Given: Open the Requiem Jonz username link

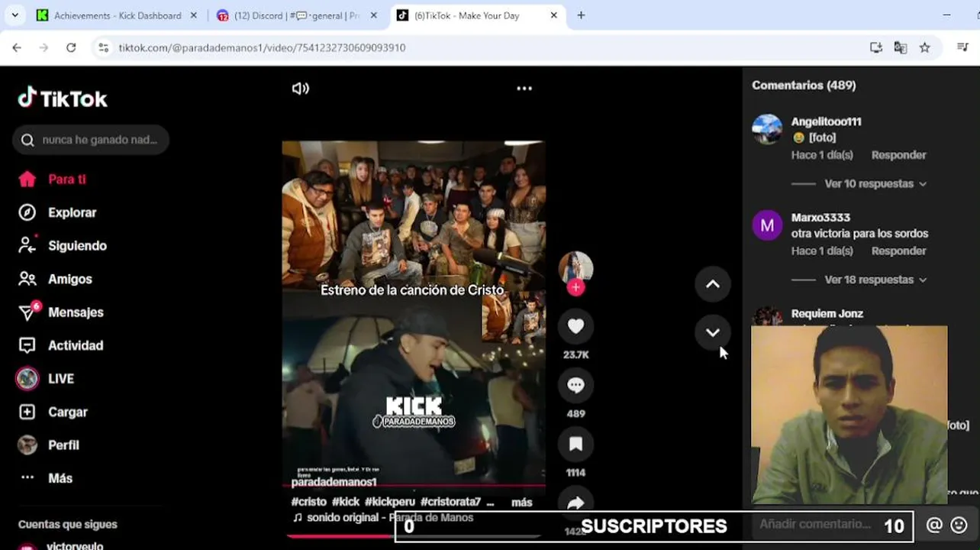Looking at the screenshot, I should point(827,314).
